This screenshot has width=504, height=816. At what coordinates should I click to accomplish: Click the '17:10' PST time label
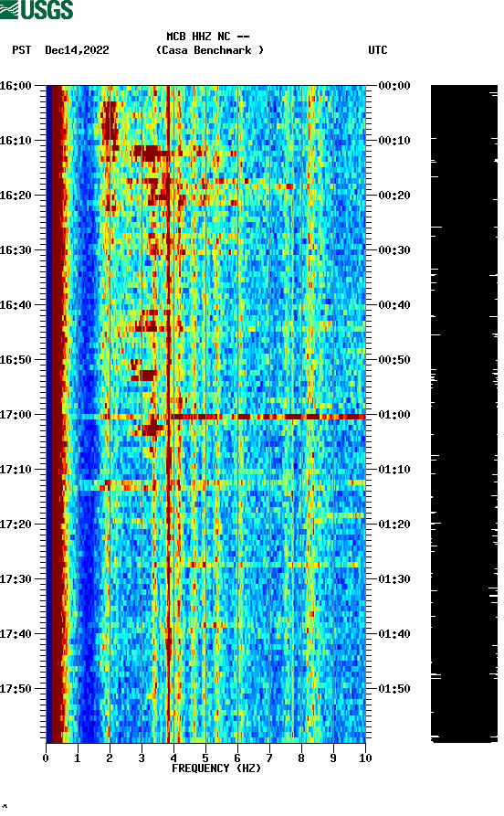click(16, 470)
